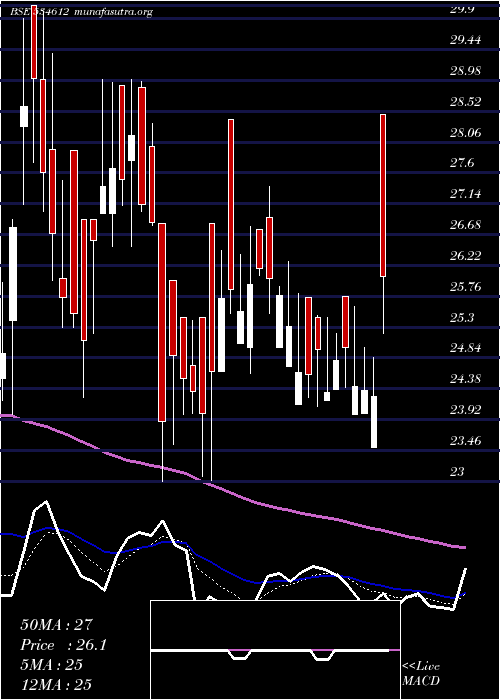This screenshot has width=500, height=700.
Task: Select the 26.68 price axis label
Action: [x=466, y=225]
